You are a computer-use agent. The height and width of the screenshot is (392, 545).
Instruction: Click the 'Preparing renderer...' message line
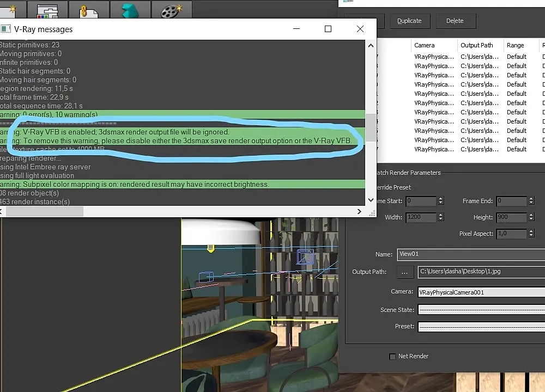click(x=31, y=158)
